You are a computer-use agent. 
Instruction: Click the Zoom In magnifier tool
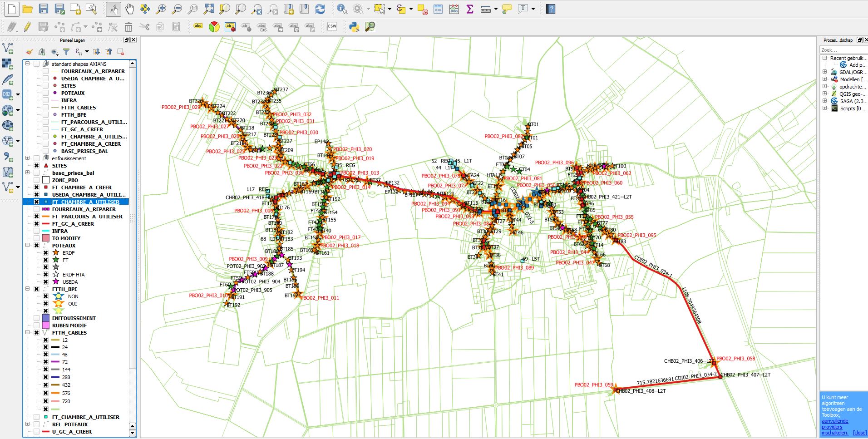tap(161, 9)
